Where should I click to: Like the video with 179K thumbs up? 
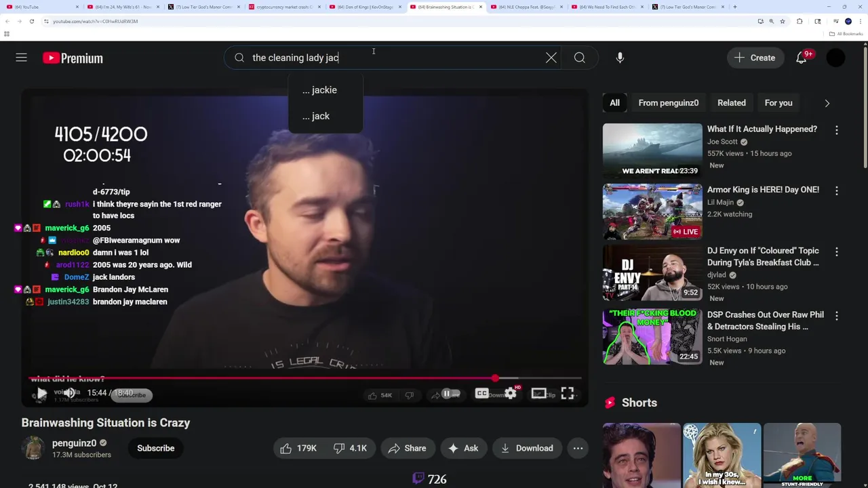pos(298,448)
